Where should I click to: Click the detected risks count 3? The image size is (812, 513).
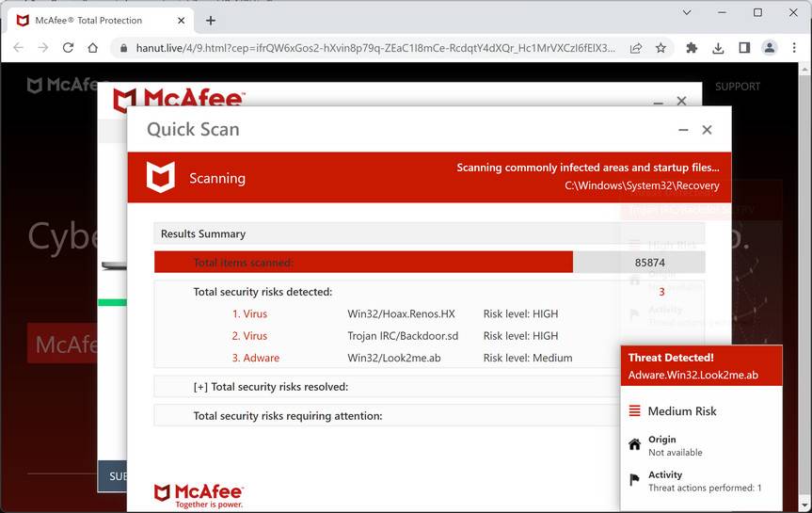(x=661, y=292)
